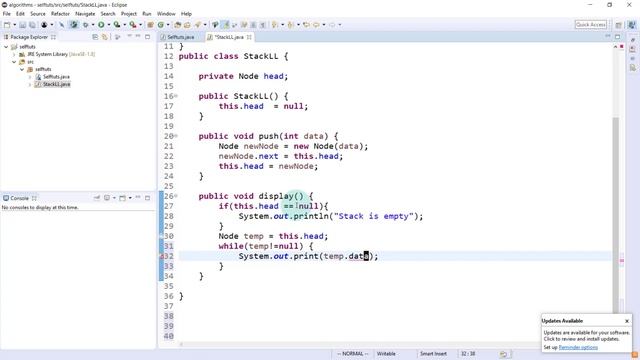This screenshot has width=640, height=360.
Task: Fold the display() method at line 26
Action: coord(176,196)
